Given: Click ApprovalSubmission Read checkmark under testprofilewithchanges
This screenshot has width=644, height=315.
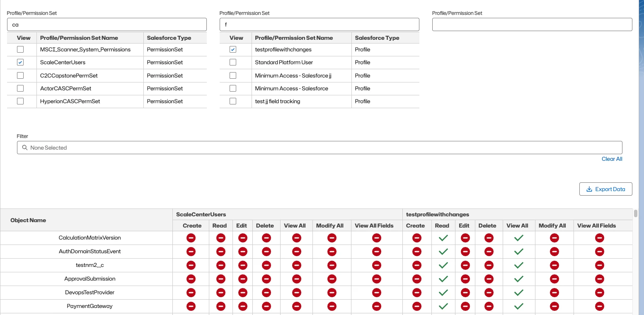Looking at the screenshot, I should (x=443, y=279).
